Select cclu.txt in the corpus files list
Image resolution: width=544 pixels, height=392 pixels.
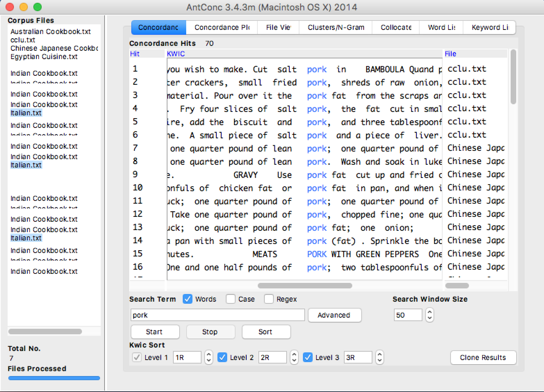coord(23,40)
